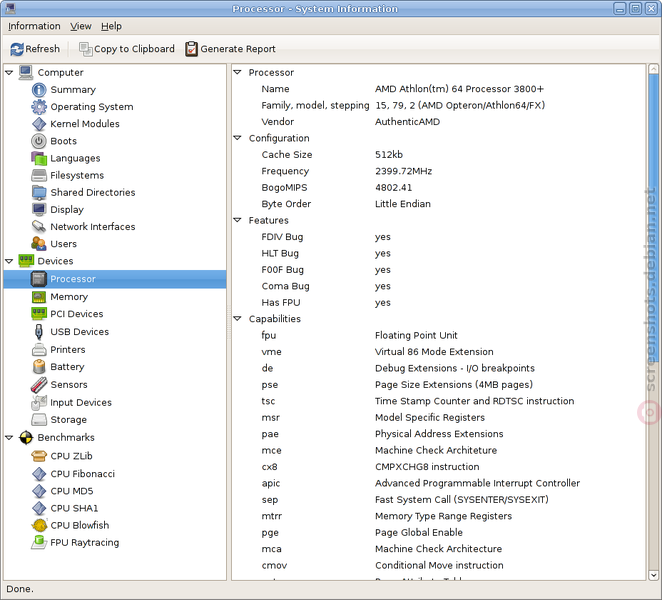The image size is (662, 600).
Task: Select the Vendor AuthenticAMD row
Action: point(438,122)
